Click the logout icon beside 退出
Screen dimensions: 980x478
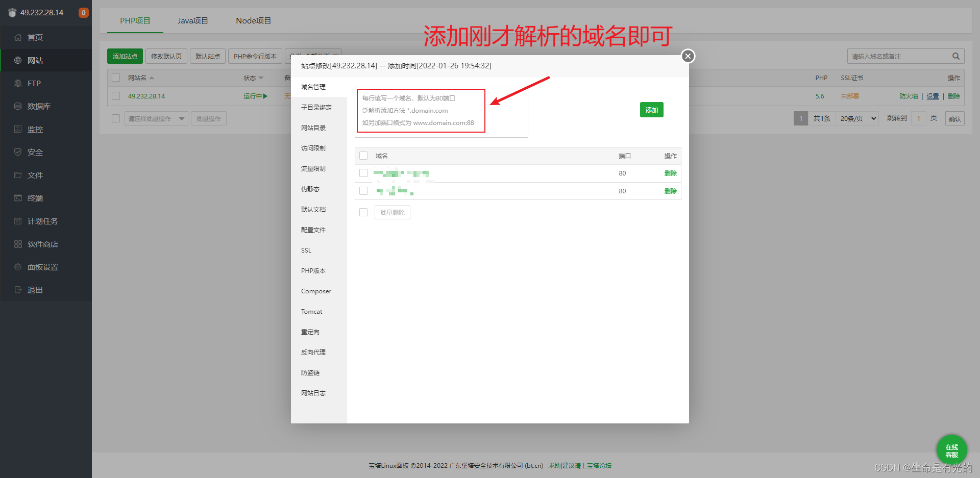tap(18, 290)
